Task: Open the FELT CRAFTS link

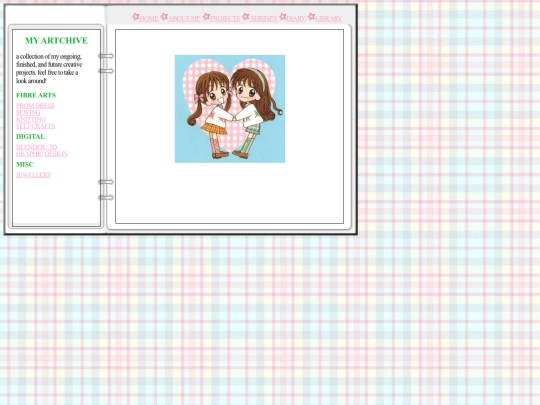Action: point(35,126)
